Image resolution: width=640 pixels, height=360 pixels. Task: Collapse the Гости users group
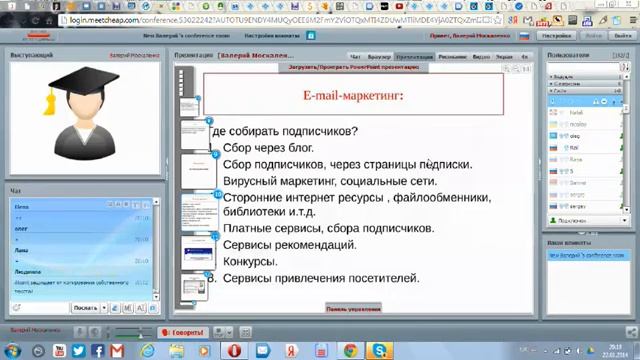(585, 91)
